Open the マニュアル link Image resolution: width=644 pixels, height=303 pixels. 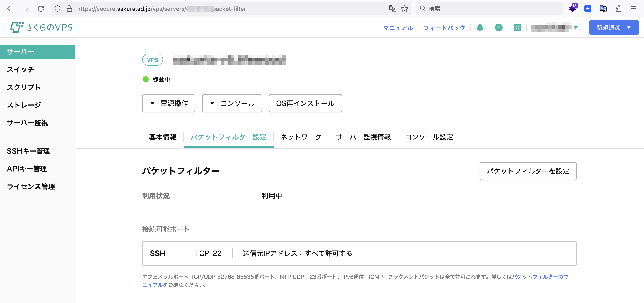[x=398, y=28]
